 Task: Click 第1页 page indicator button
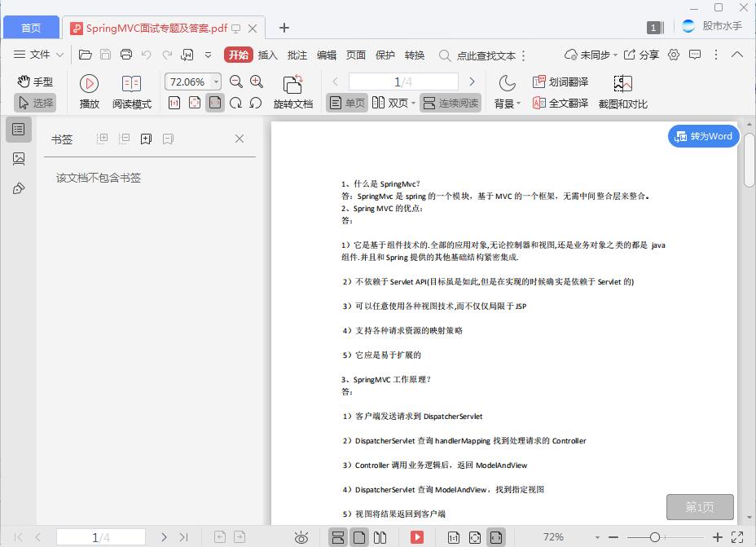click(x=700, y=507)
